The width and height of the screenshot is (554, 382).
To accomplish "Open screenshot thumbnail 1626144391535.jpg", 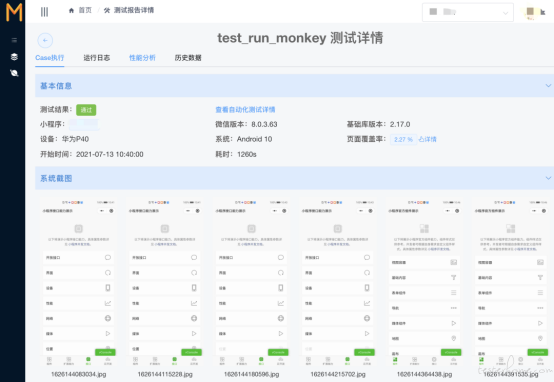I will pos(511,283).
